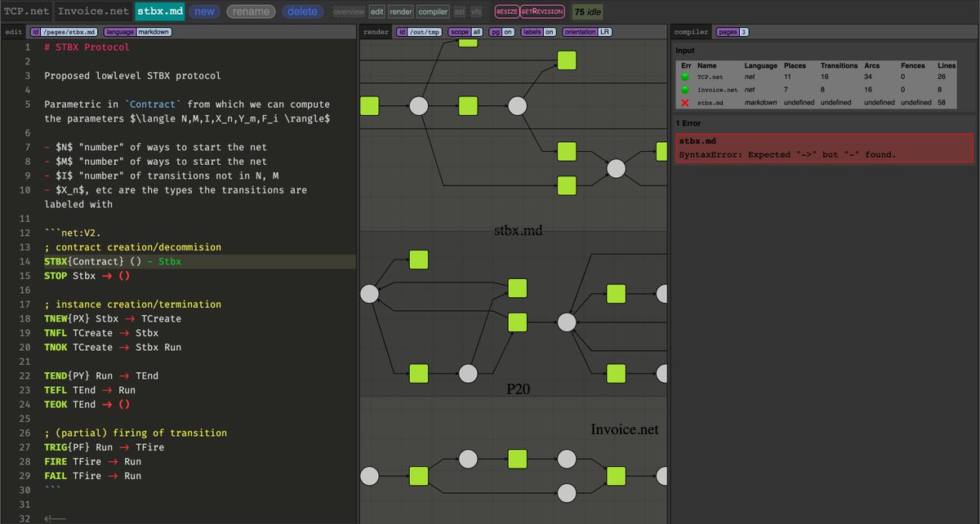Screen dimensions: 980x524
Task: Click the RESIZE control in the top bar
Action: (509, 11)
